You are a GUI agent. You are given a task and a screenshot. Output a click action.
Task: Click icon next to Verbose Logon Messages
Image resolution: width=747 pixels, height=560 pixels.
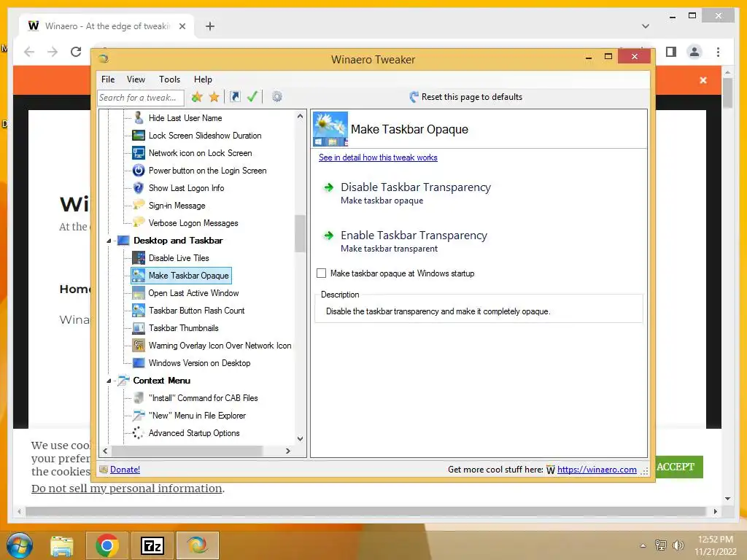tap(139, 222)
